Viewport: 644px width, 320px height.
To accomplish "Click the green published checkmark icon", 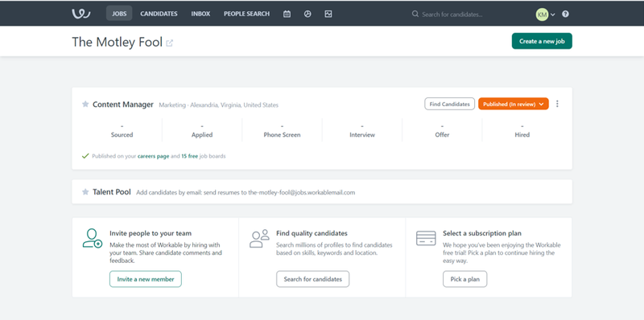I will tap(85, 156).
